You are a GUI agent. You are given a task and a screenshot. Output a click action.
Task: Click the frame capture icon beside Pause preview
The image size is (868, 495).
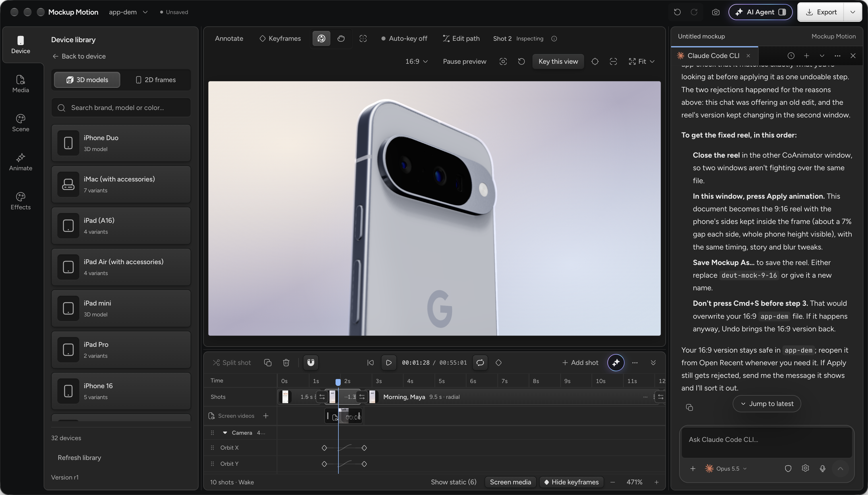click(503, 61)
